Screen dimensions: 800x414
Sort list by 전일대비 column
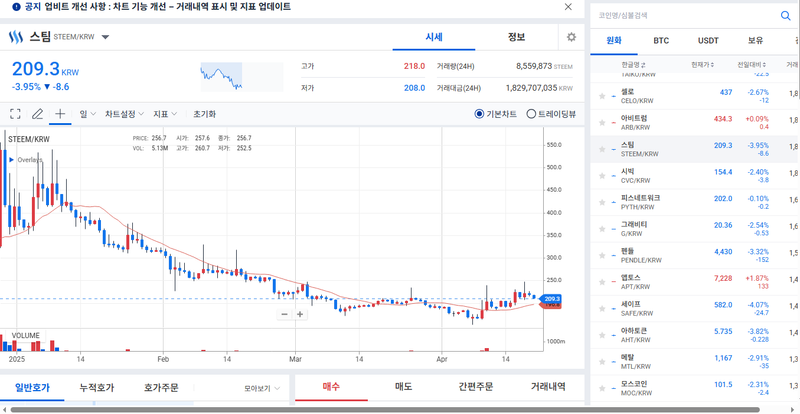pyautogui.click(x=752, y=65)
